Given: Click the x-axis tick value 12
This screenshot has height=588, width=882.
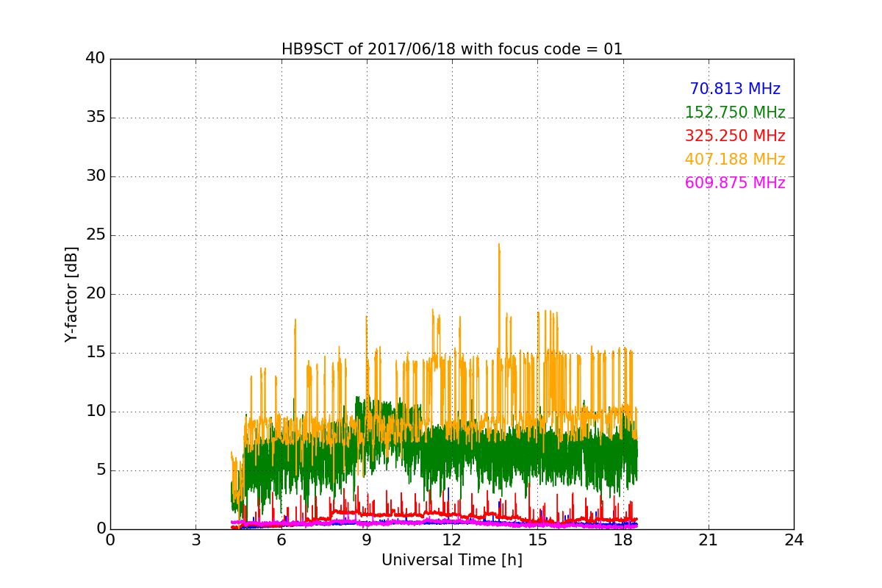Looking at the screenshot, I should (x=452, y=540).
